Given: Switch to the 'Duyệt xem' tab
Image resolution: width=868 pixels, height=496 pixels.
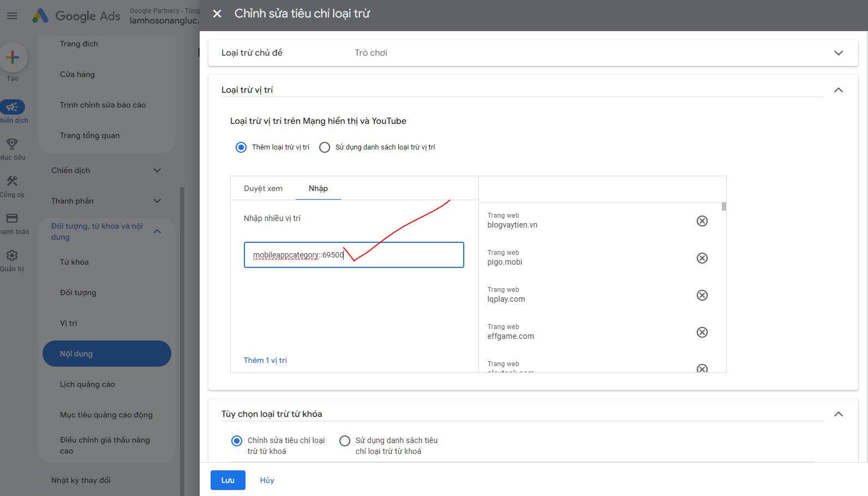Looking at the screenshot, I should 263,188.
